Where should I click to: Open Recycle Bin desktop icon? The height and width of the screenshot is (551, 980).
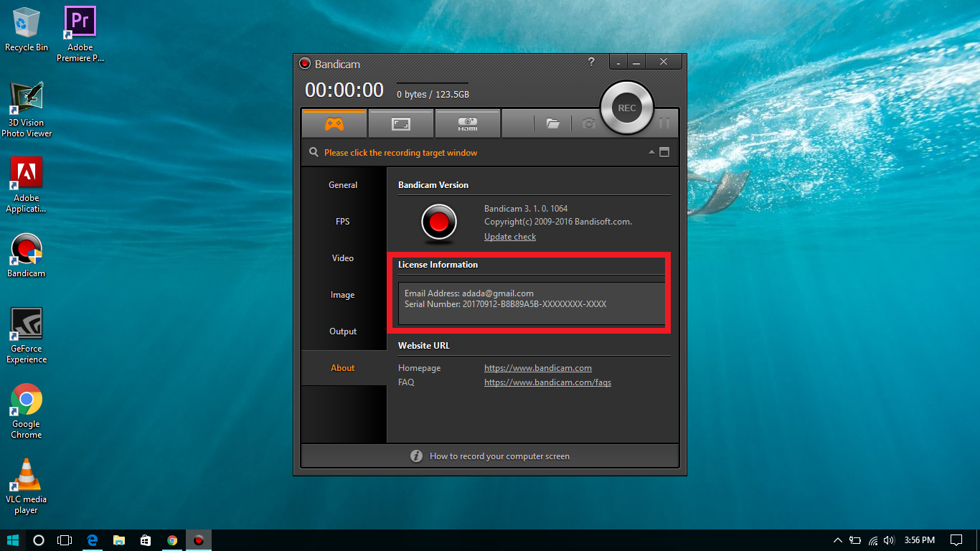27,29
